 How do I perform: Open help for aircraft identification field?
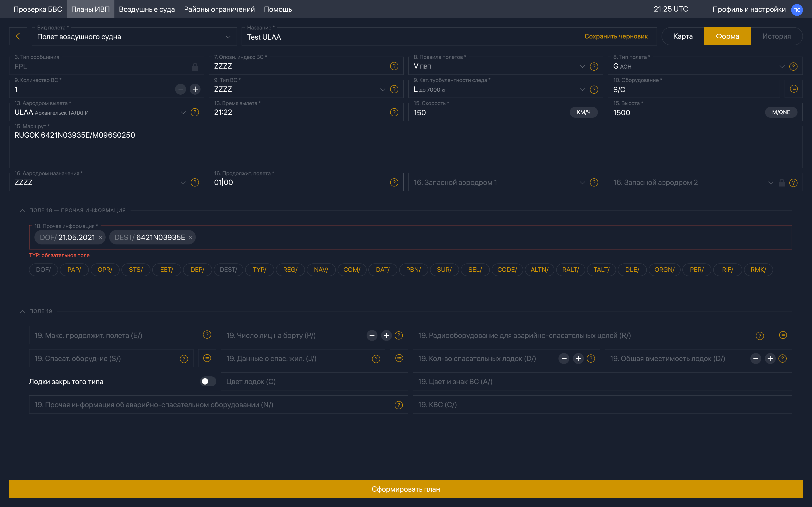(394, 66)
